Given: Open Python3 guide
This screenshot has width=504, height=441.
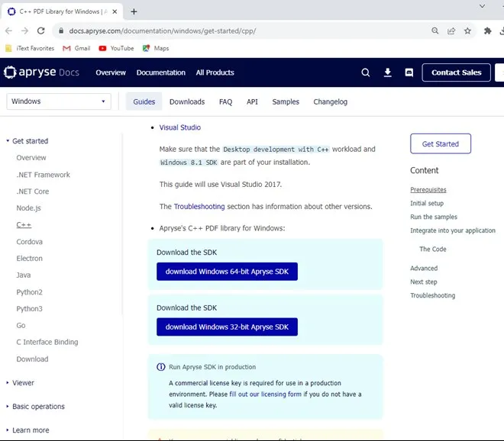Looking at the screenshot, I should coord(29,309).
